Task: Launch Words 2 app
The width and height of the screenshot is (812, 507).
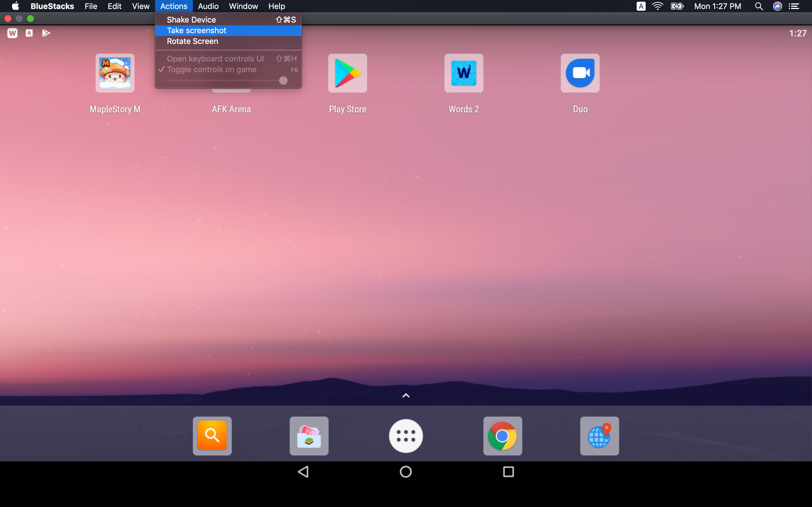Action: click(464, 73)
